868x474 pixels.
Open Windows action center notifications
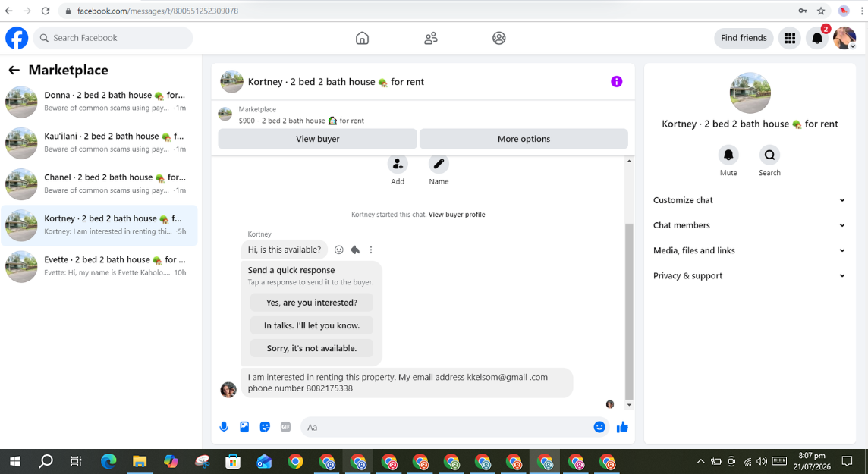click(x=847, y=461)
